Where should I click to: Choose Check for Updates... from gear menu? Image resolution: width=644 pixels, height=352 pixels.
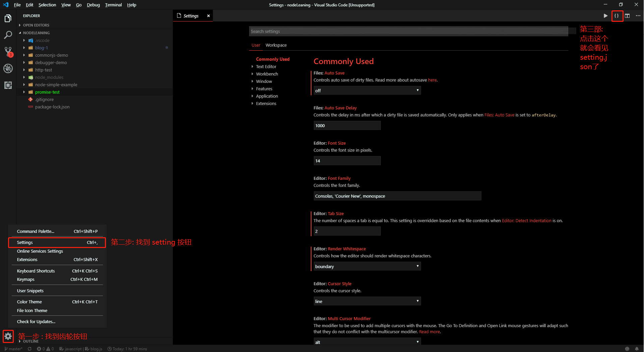pyautogui.click(x=57, y=321)
